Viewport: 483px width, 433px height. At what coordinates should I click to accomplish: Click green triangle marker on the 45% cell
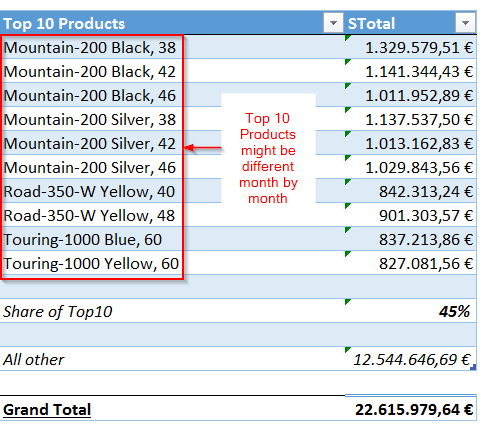pyautogui.click(x=348, y=302)
